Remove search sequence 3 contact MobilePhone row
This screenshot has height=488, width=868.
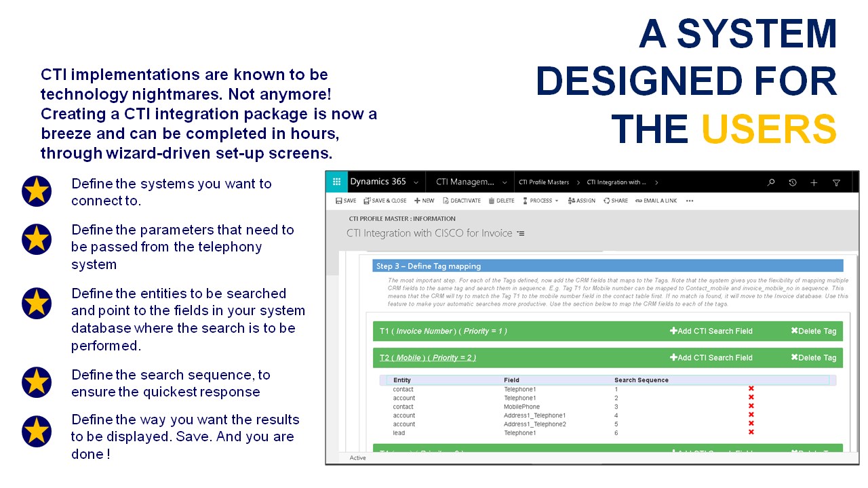pos(751,406)
